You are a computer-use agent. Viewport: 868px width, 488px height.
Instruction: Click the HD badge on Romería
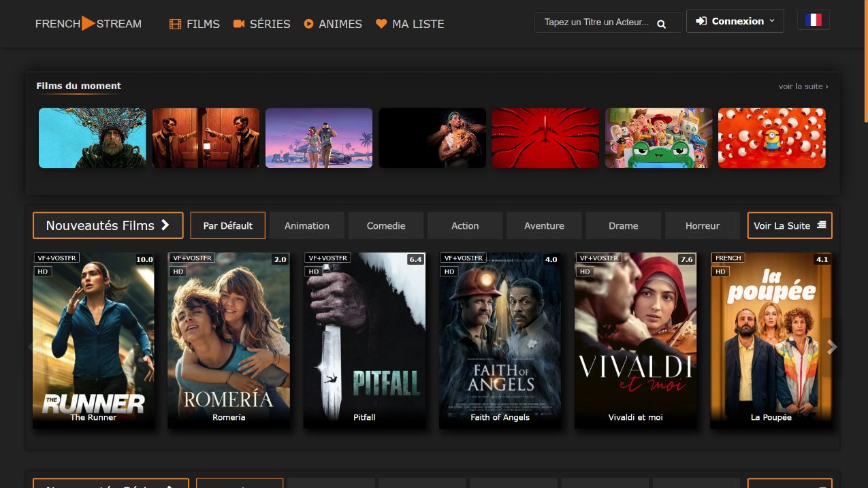pyautogui.click(x=178, y=271)
